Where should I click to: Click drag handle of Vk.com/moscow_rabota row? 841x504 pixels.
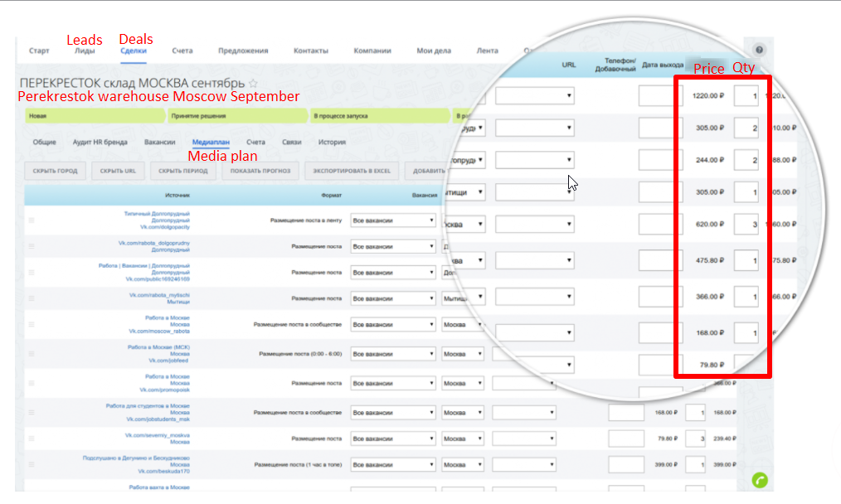(x=32, y=324)
